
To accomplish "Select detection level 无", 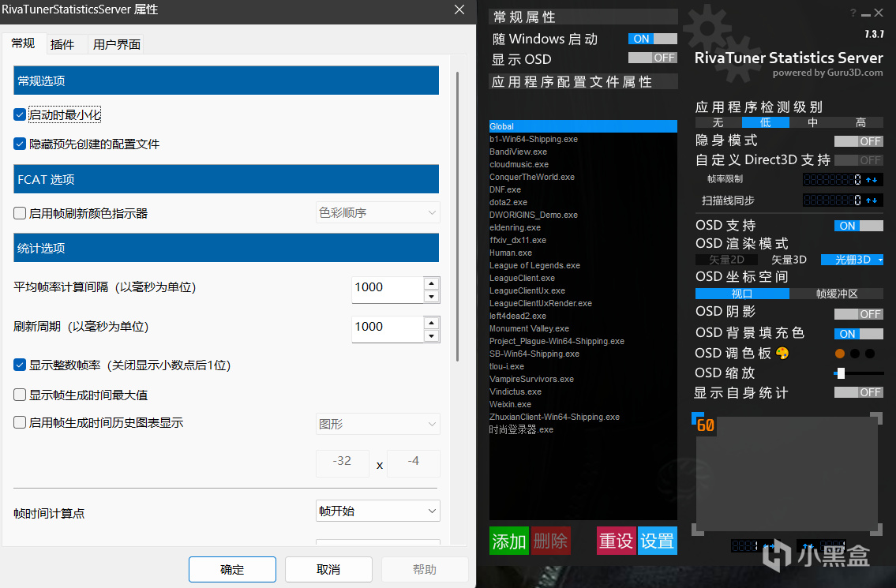I will tap(718, 122).
